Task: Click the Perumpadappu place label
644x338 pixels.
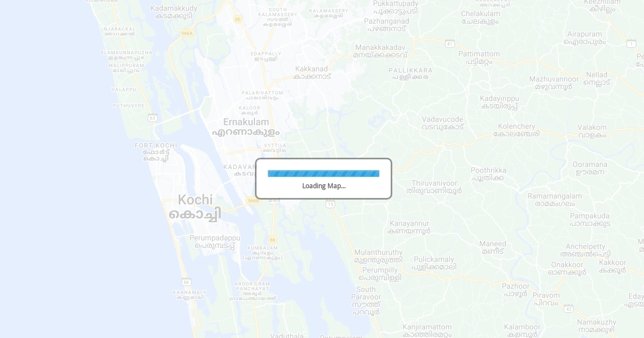Action: click(x=215, y=241)
